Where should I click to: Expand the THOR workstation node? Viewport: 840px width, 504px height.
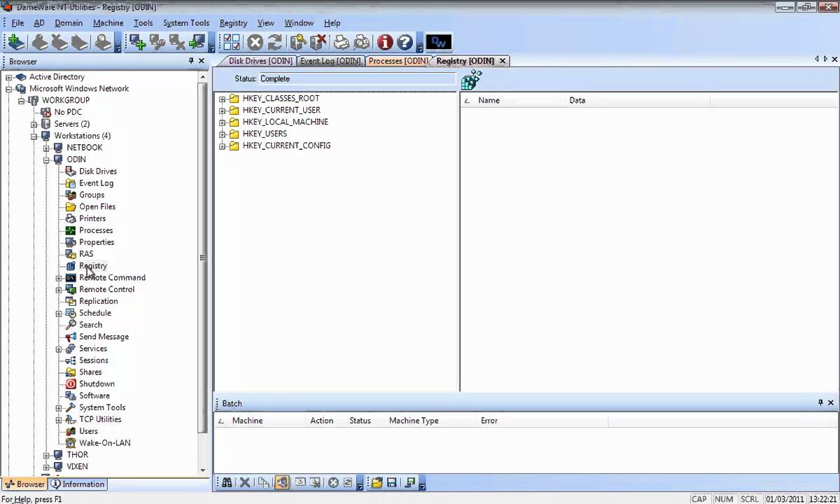tap(46, 455)
